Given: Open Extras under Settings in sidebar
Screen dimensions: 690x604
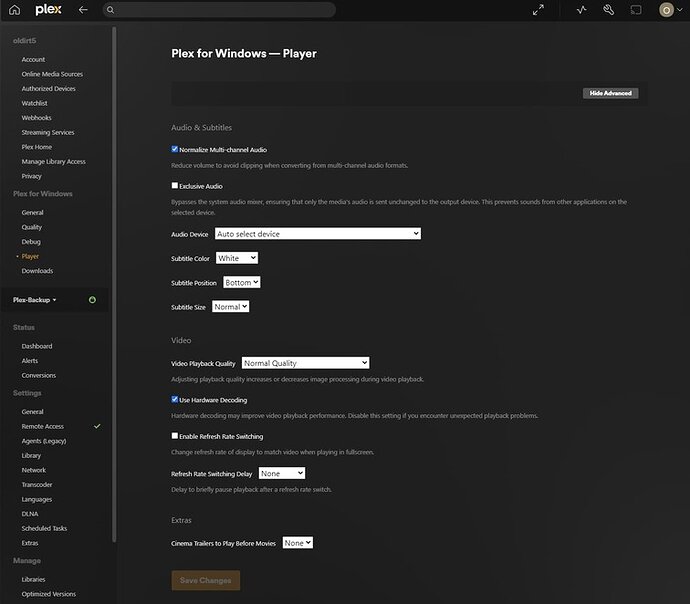Looking at the screenshot, I should click(x=29, y=543).
